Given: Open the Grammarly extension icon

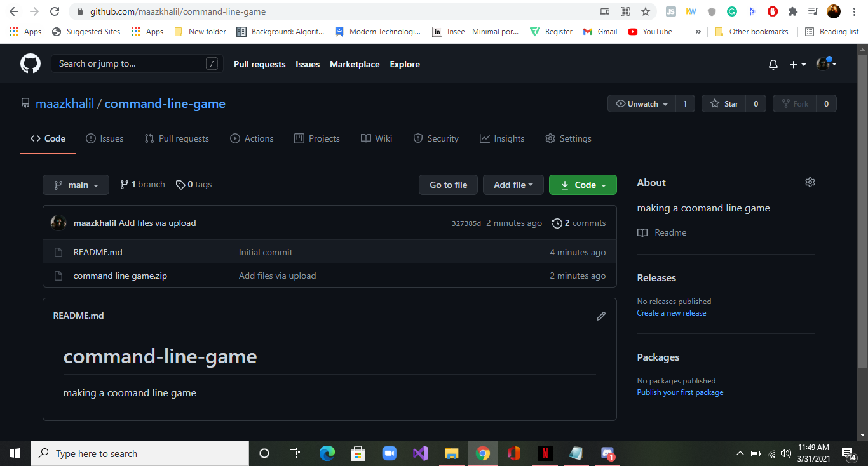Looking at the screenshot, I should pyautogui.click(x=732, y=11).
